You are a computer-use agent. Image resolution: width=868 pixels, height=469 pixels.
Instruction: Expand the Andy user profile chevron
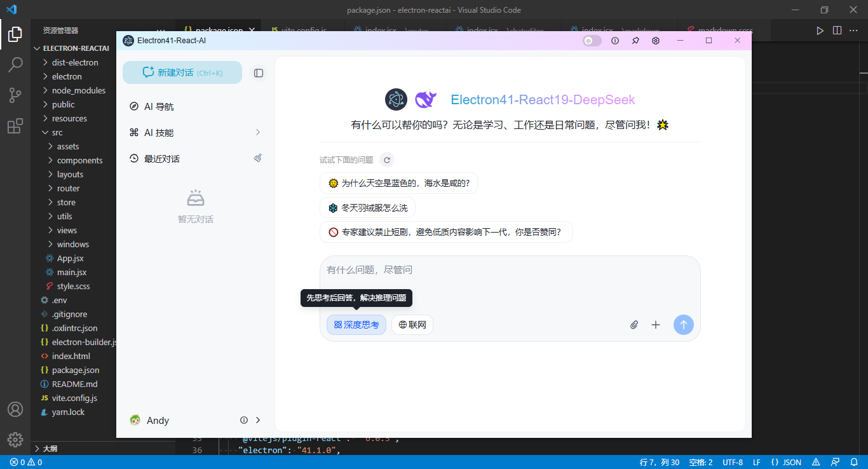[x=258, y=420]
